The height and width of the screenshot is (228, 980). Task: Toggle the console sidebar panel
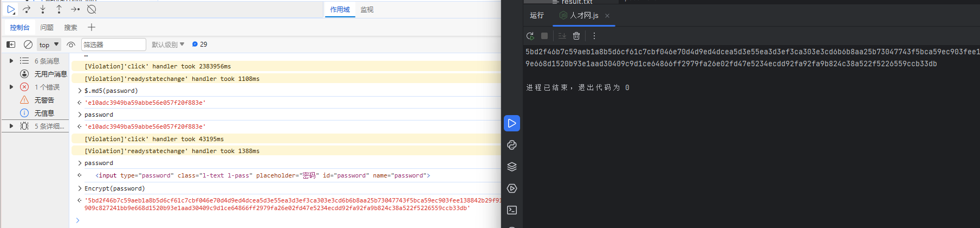[x=11, y=45]
